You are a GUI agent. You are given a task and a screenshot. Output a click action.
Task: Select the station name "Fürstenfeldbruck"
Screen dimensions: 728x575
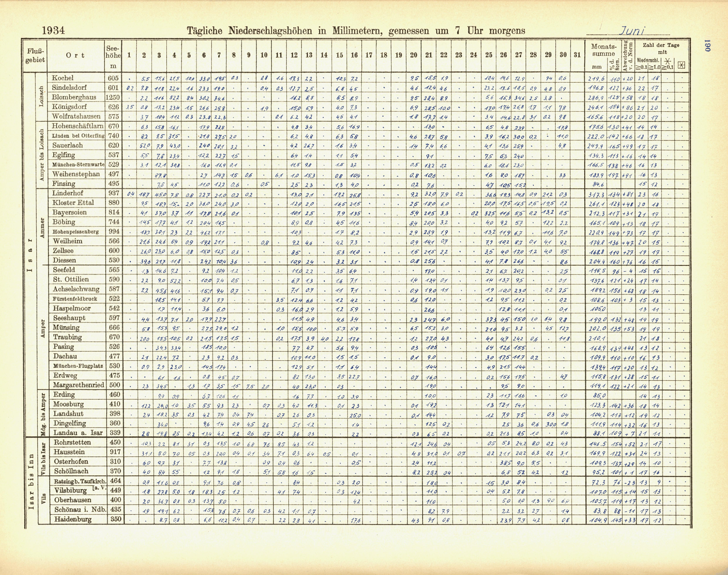coord(75,299)
